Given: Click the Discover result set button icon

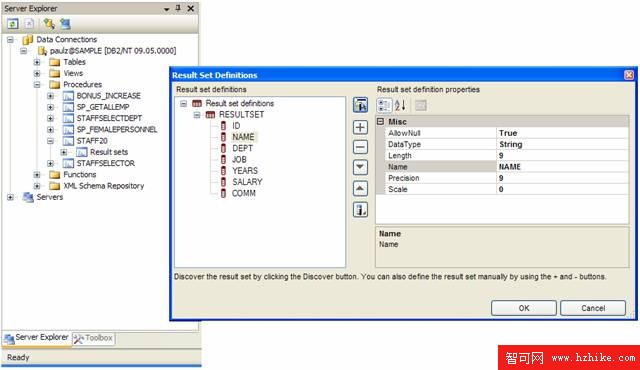Looking at the screenshot, I should [360, 105].
